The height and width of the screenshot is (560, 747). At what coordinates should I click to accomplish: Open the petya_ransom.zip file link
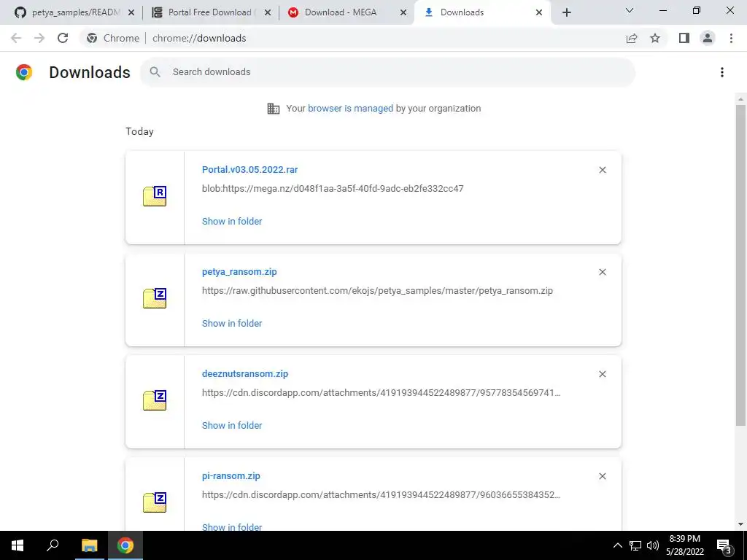tap(239, 272)
